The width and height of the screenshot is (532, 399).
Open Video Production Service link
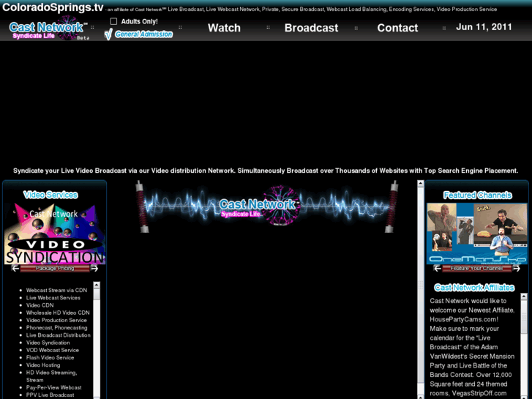[x=56, y=320]
